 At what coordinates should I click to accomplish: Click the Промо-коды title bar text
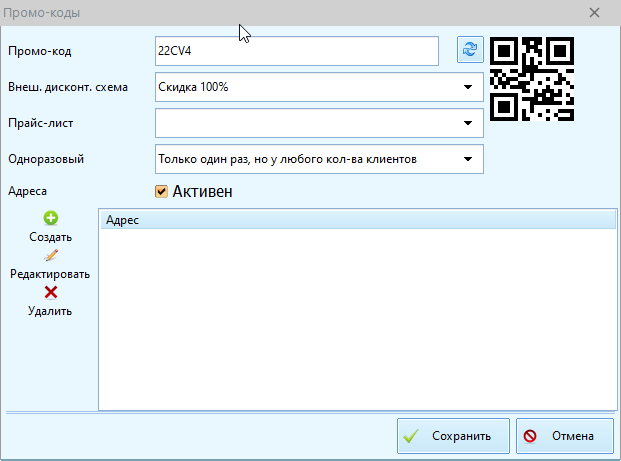pyautogui.click(x=46, y=13)
